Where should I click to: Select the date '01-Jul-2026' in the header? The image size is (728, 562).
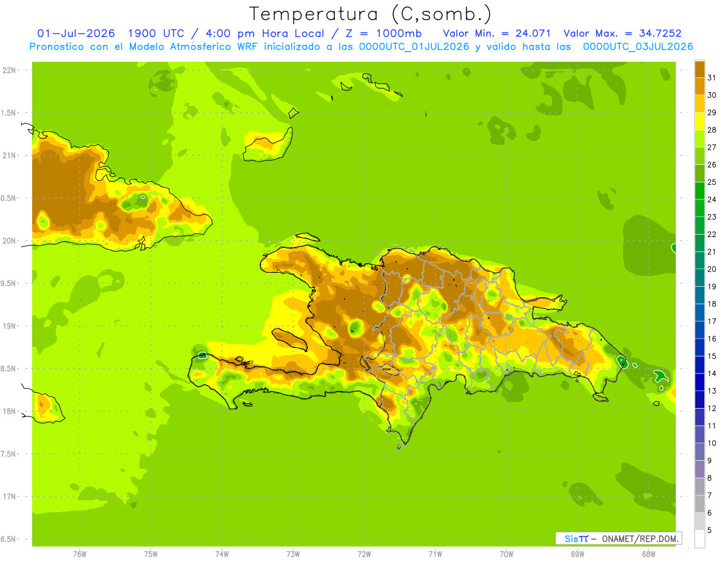point(76,33)
